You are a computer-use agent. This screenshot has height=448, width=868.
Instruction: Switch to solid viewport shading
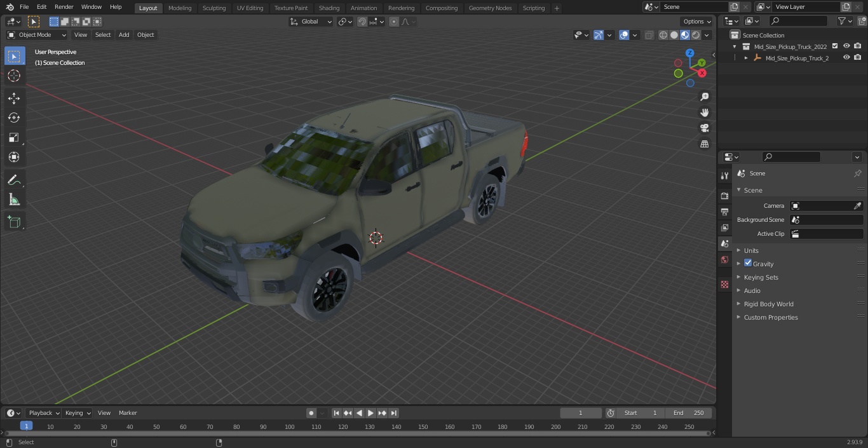click(674, 35)
